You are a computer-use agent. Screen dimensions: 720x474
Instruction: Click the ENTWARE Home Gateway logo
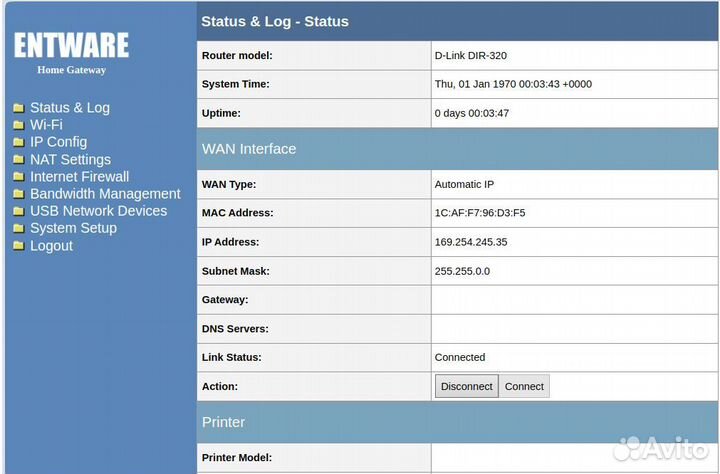point(71,50)
